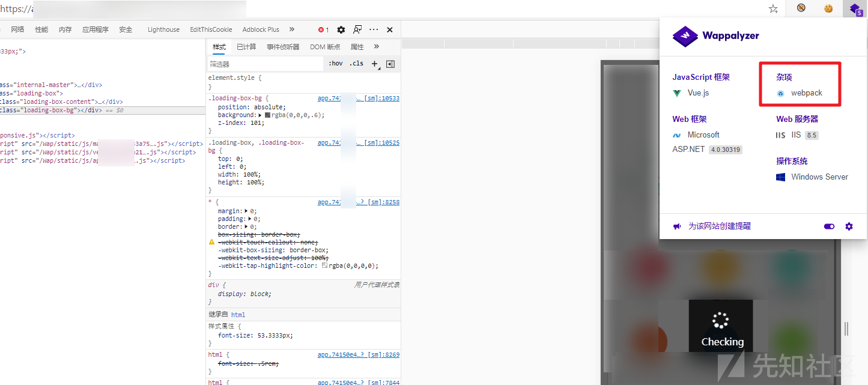Screen dimensions: 868x385
Task: Open the EditThisCookie cookie icon
Action: 828,8
